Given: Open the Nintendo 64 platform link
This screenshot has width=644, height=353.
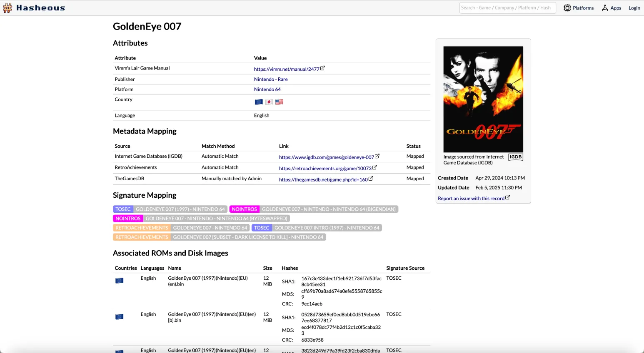Looking at the screenshot, I should 267,89.
